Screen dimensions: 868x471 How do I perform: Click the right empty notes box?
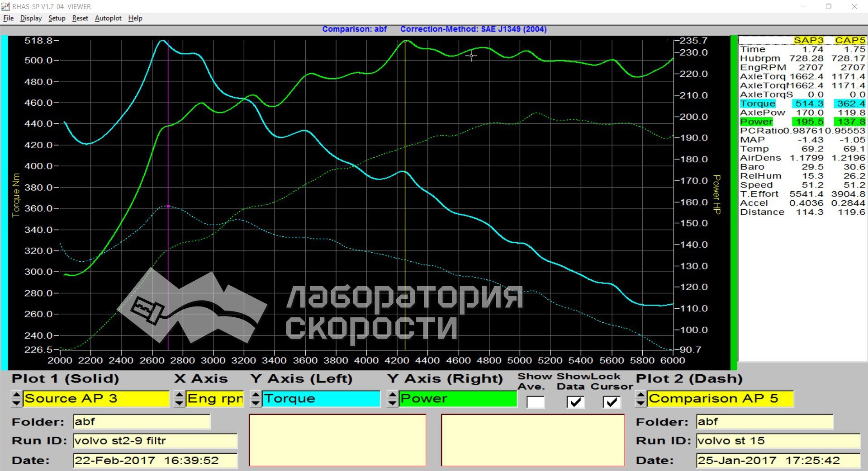tap(533, 440)
